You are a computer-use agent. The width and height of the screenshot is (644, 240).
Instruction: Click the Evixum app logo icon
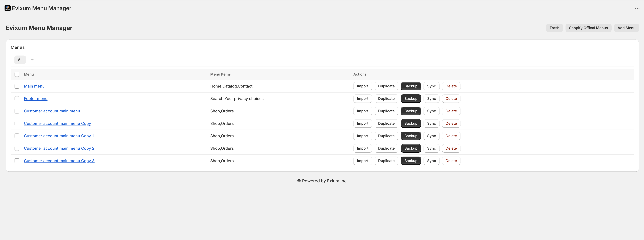pyautogui.click(x=7, y=8)
